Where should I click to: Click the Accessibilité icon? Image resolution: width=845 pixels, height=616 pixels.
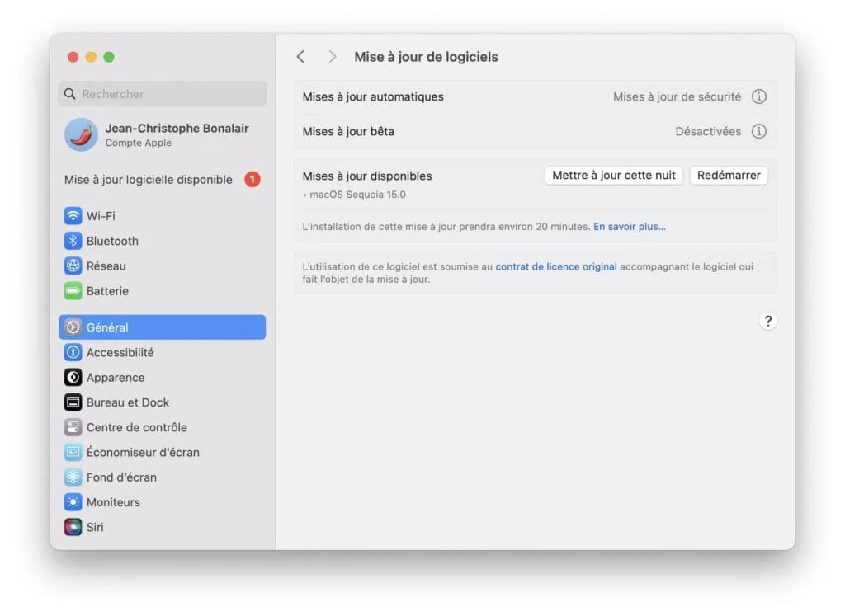pyautogui.click(x=73, y=352)
